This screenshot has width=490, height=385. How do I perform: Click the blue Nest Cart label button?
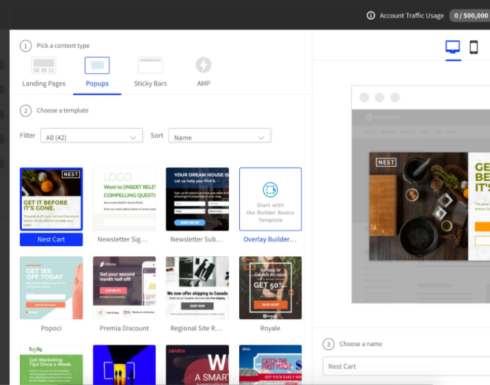click(51, 239)
